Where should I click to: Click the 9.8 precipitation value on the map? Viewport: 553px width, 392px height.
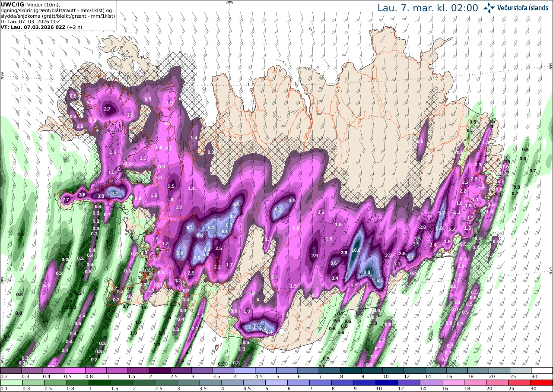[367, 272]
